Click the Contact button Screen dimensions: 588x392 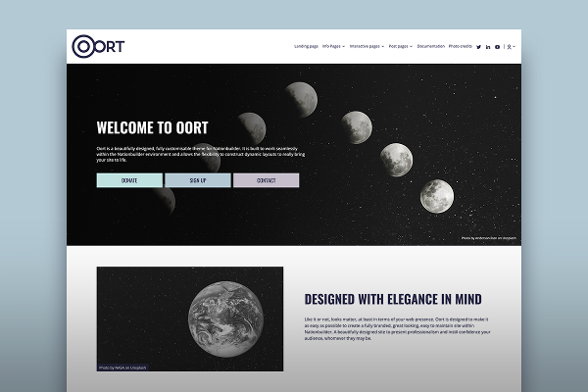267,180
